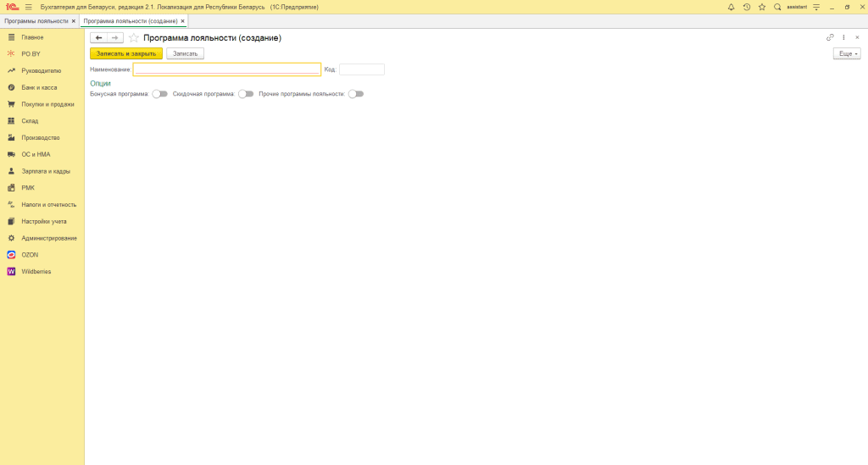Image resolution: width=868 pixels, height=465 pixels.
Task: Click the Wildberries logo icon
Action: (x=11, y=272)
